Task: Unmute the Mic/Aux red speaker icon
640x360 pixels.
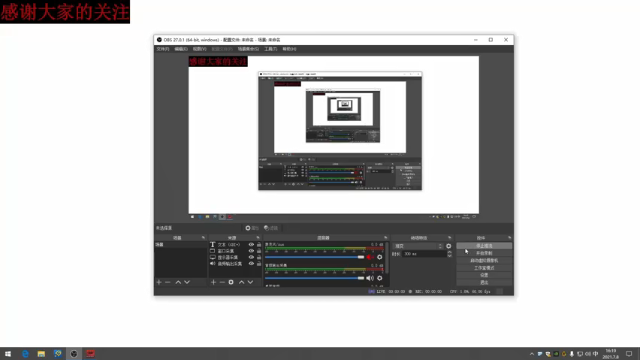Action: point(370,257)
